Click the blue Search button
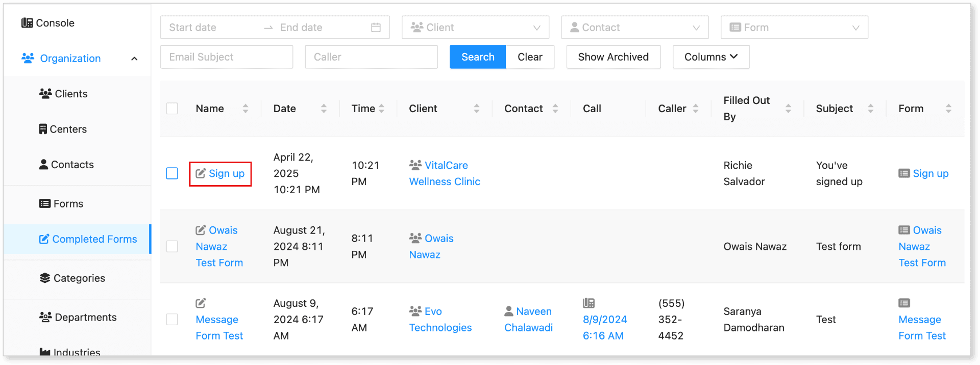 (478, 57)
